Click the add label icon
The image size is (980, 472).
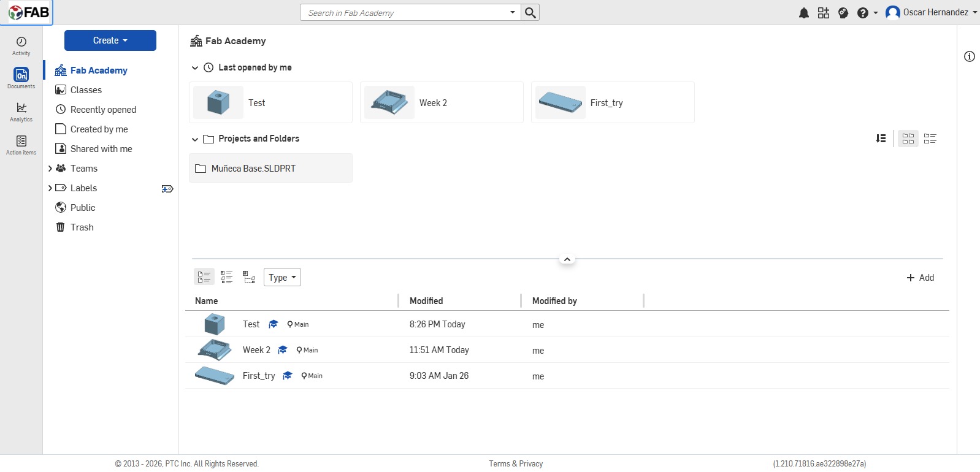[167, 189]
